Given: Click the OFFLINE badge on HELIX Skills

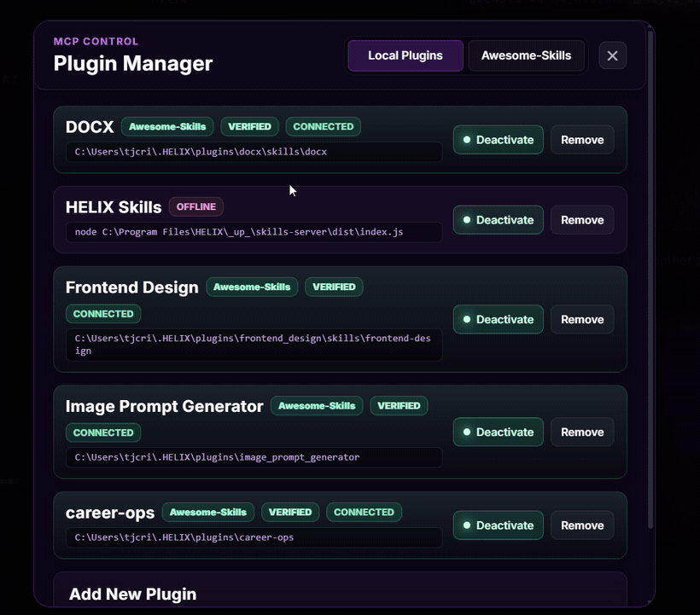Looking at the screenshot, I should click(196, 207).
